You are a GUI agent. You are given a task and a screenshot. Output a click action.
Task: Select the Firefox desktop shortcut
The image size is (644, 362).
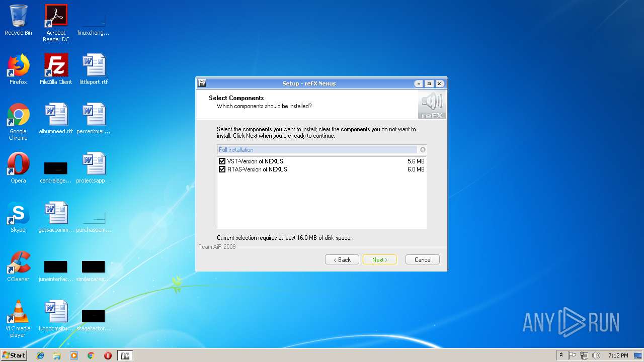coord(18,70)
